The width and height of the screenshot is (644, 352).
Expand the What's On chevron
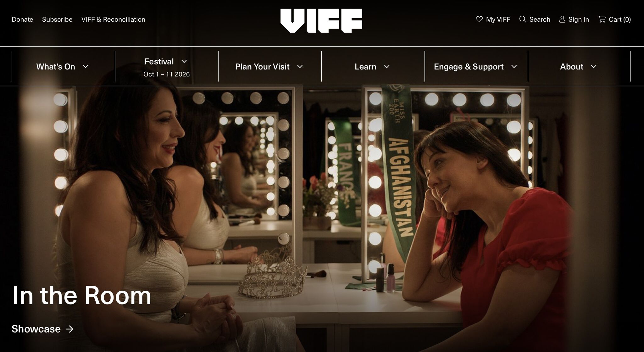point(86,67)
